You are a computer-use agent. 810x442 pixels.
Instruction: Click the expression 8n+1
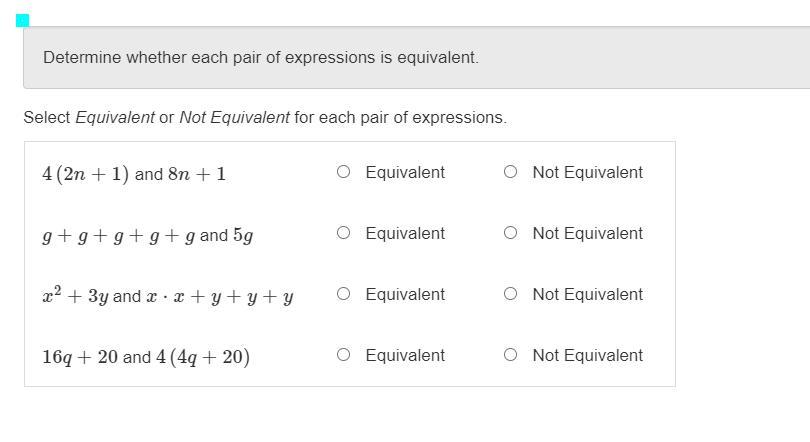click(197, 174)
